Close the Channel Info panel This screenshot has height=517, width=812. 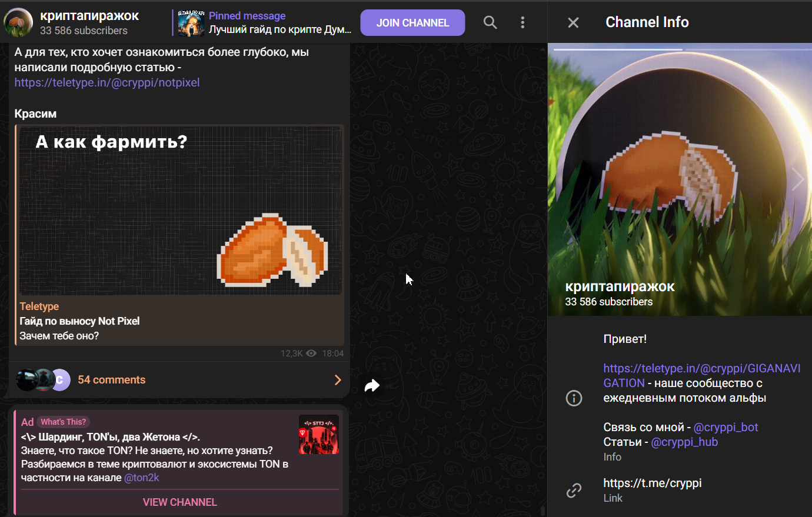(x=573, y=22)
